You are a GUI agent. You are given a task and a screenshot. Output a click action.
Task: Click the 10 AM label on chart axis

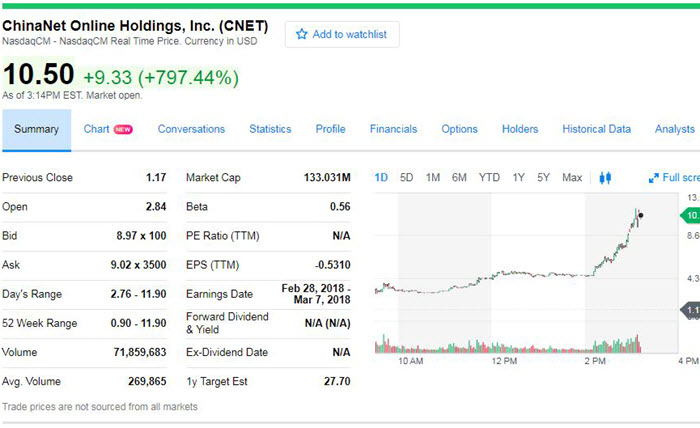(x=411, y=361)
